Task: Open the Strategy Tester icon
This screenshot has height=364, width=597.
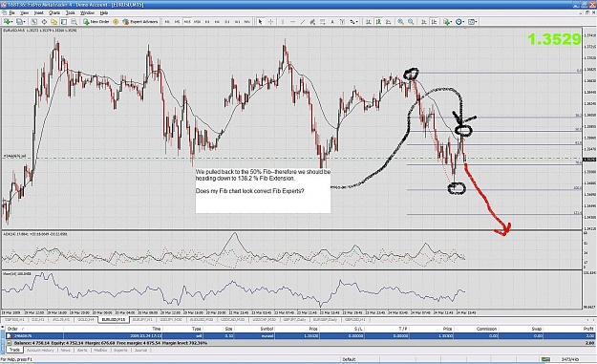Action: click(x=74, y=22)
